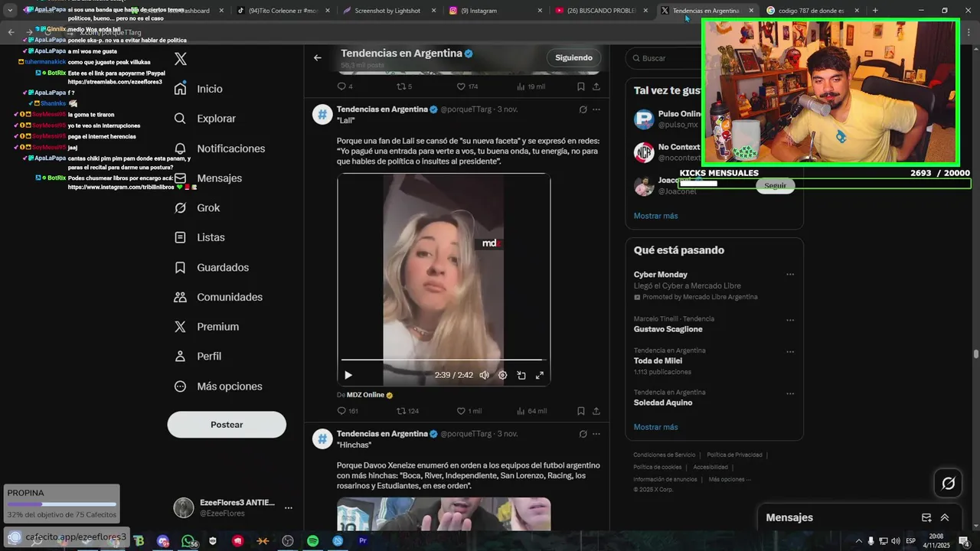Bookmark the top post
Viewport: 980px width, 551px height.
click(581, 86)
